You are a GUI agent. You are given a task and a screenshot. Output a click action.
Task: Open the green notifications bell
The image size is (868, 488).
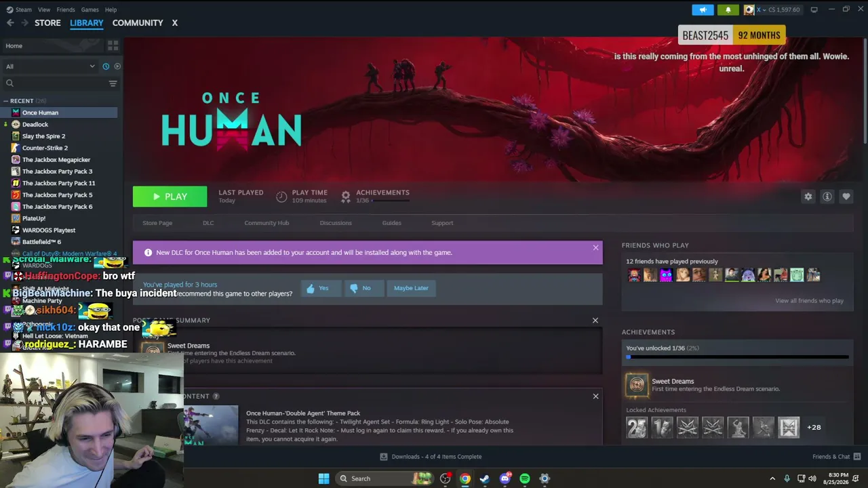click(728, 9)
